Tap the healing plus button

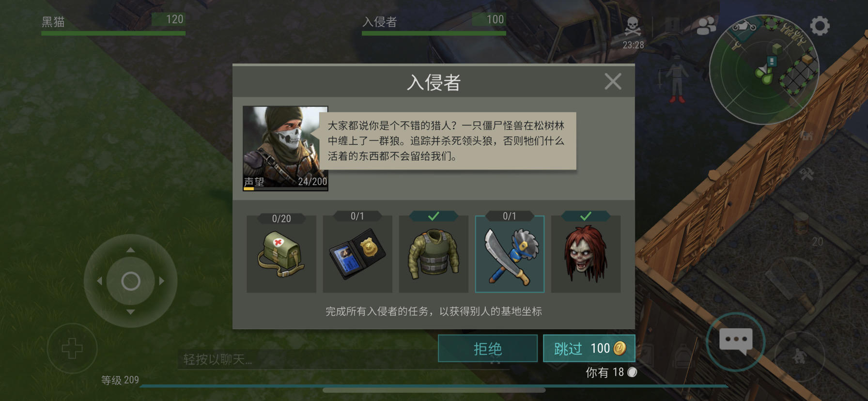pos(72,348)
